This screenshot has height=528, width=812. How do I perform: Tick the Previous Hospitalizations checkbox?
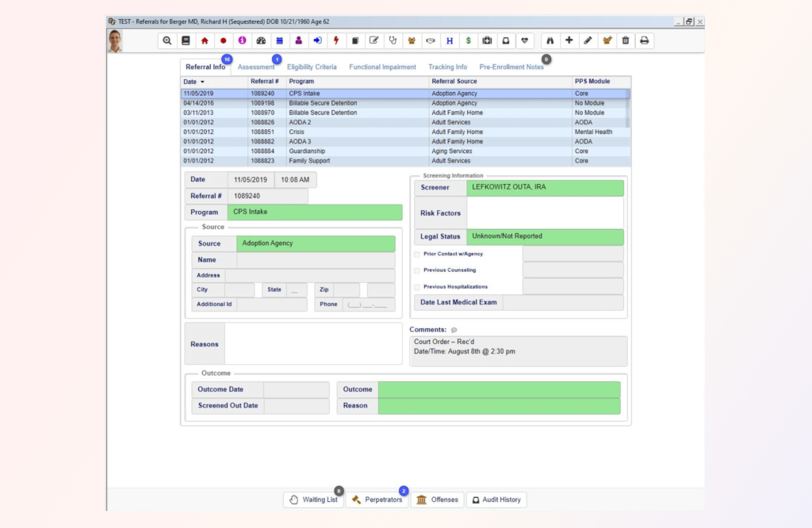pyautogui.click(x=417, y=287)
